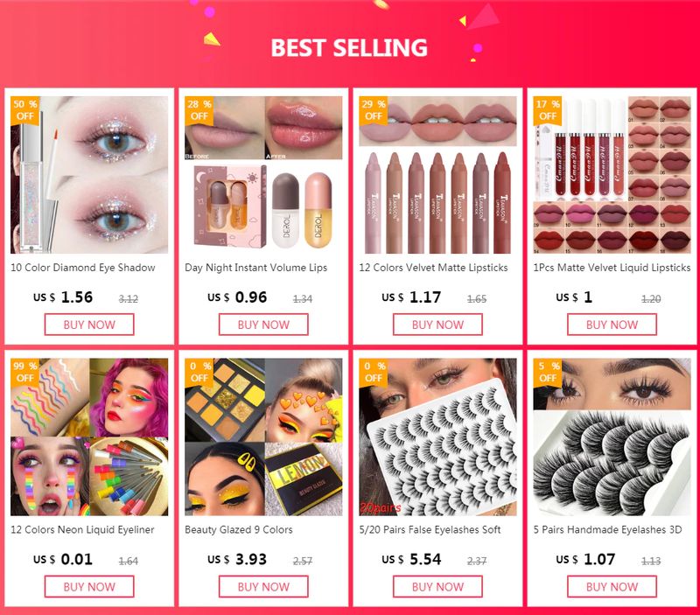Screen dimensions: 700x615
Task: Open the Day Night Instant Volume Lips image
Action: (263, 175)
